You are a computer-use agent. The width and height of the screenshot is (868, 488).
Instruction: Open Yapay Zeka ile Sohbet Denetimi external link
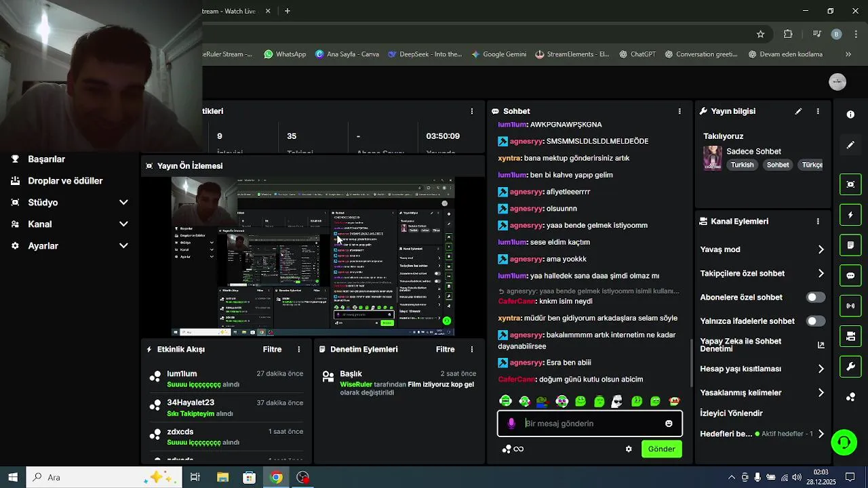821,345
